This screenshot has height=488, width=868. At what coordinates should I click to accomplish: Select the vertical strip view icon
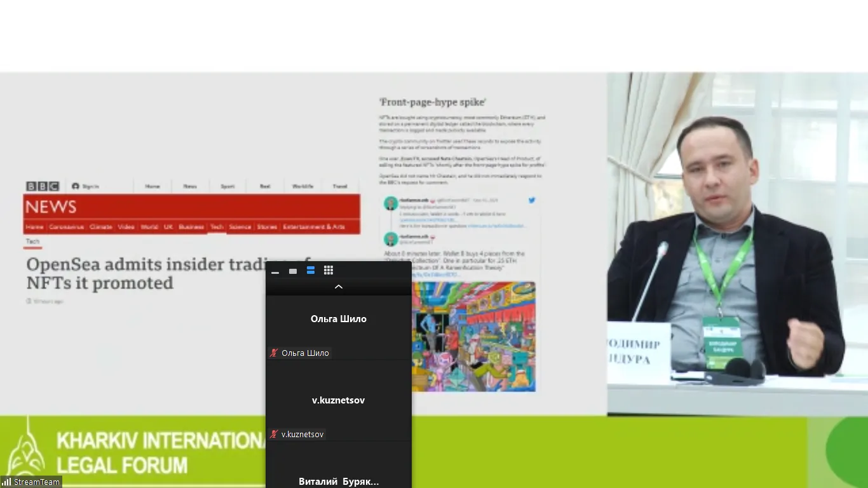[311, 271]
